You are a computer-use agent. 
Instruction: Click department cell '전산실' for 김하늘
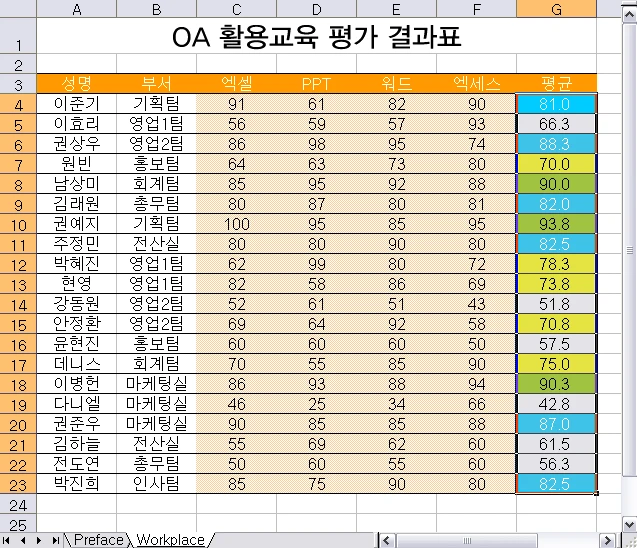pos(156,444)
